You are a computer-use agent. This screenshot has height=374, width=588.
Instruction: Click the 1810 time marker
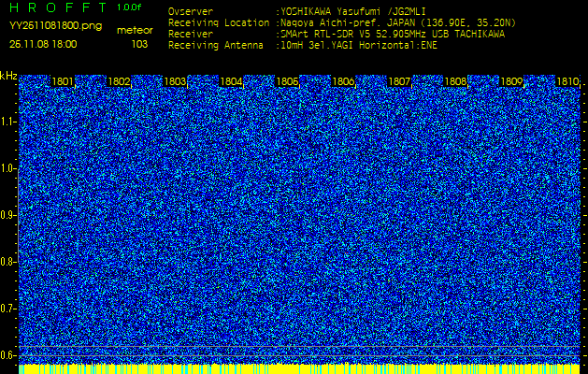(567, 81)
